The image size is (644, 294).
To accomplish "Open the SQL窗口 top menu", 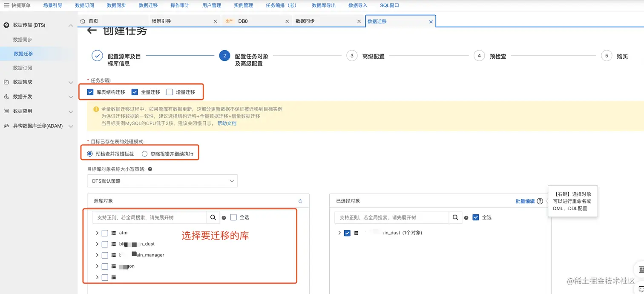I will pos(390,6).
